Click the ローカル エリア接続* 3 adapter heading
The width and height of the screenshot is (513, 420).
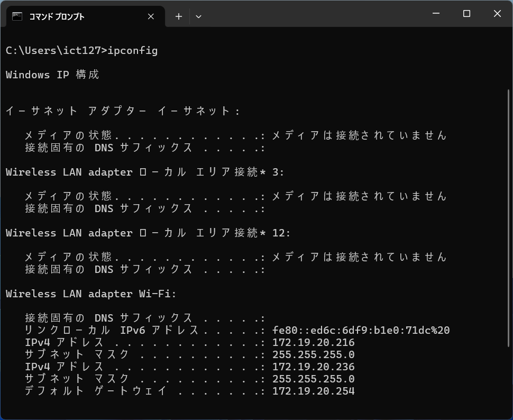[144, 172]
